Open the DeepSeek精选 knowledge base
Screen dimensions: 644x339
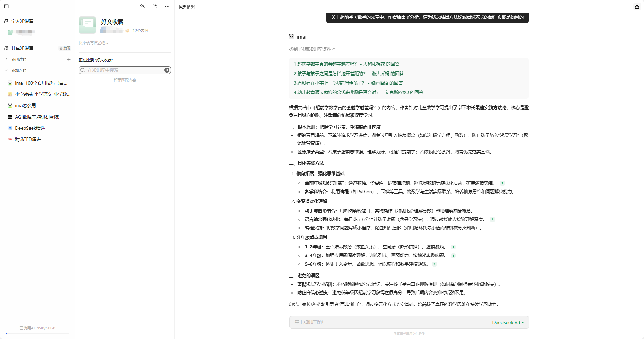pyautogui.click(x=30, y=128)
